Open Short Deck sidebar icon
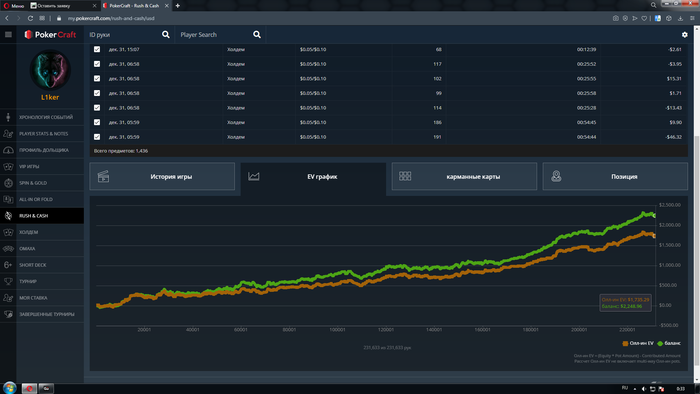The height and width of the screenshot is (394, 700). pyautogui.click(x=8, y=265)
